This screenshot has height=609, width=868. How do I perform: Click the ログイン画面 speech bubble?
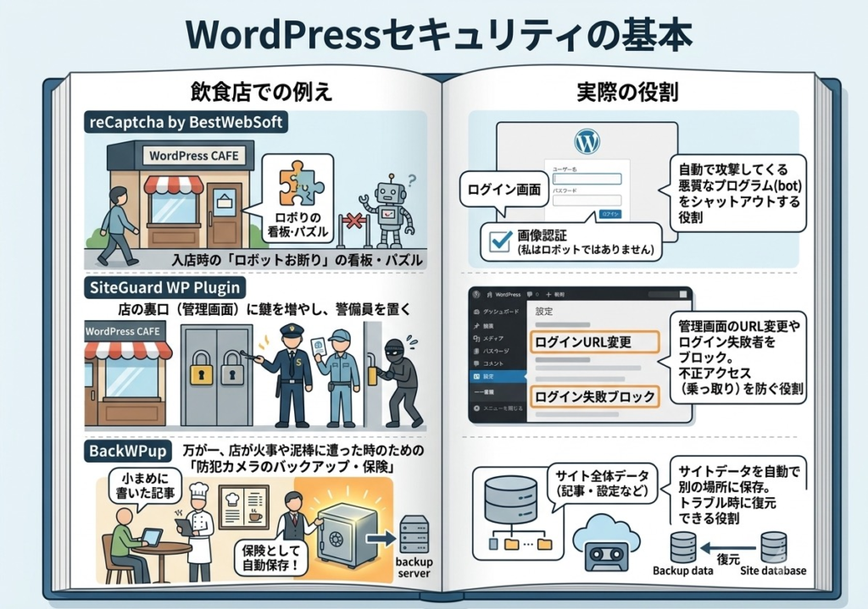coord(504,190)
